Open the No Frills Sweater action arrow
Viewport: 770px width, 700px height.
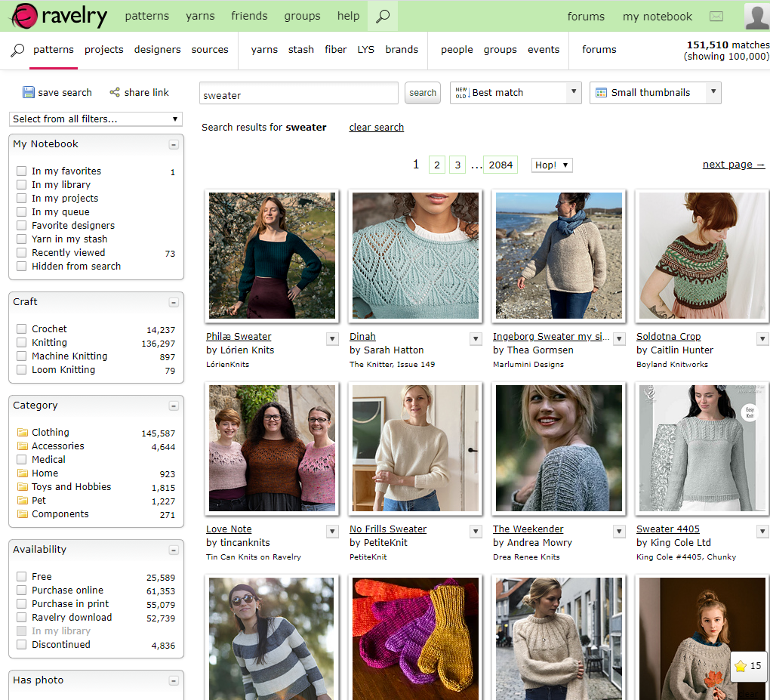tap(476, 531)
